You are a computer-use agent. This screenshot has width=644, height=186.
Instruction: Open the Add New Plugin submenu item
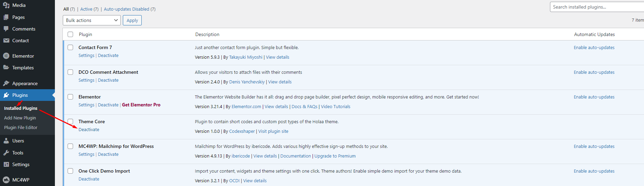[20, 118]
